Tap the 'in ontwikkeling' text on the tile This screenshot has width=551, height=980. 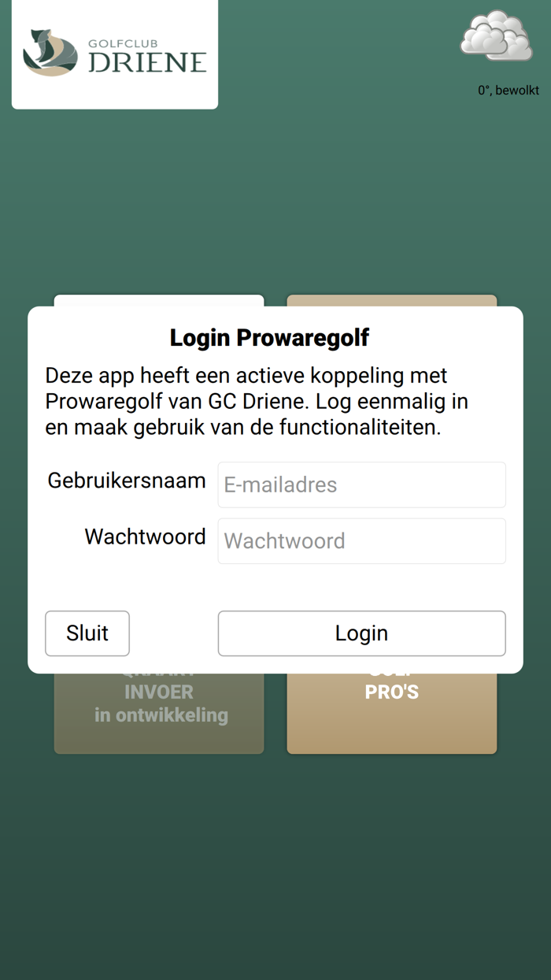[161, 715]
